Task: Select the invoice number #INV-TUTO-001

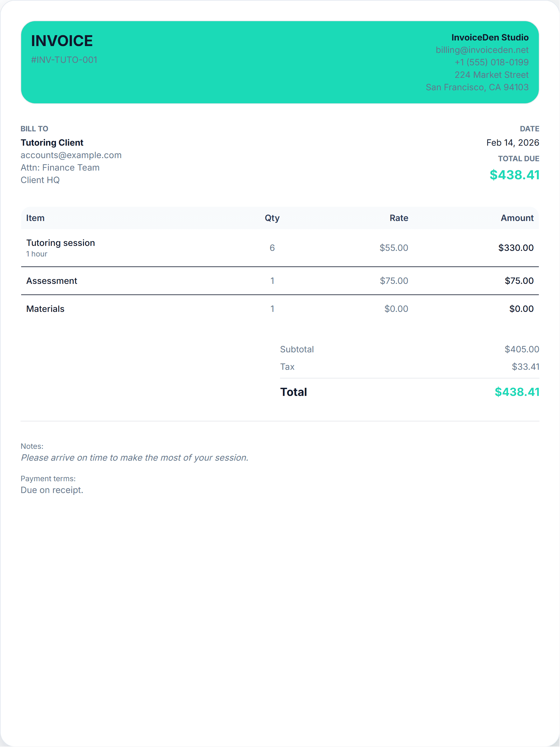Action: click(x=64, y=60)
